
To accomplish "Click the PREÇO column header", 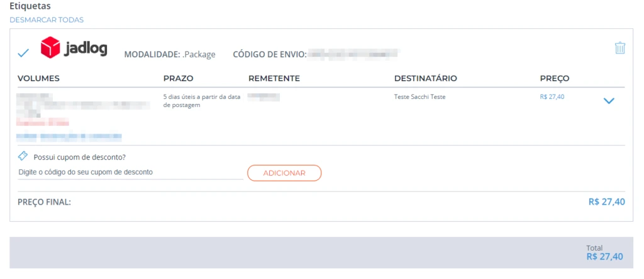I will [x=554, y=79].
